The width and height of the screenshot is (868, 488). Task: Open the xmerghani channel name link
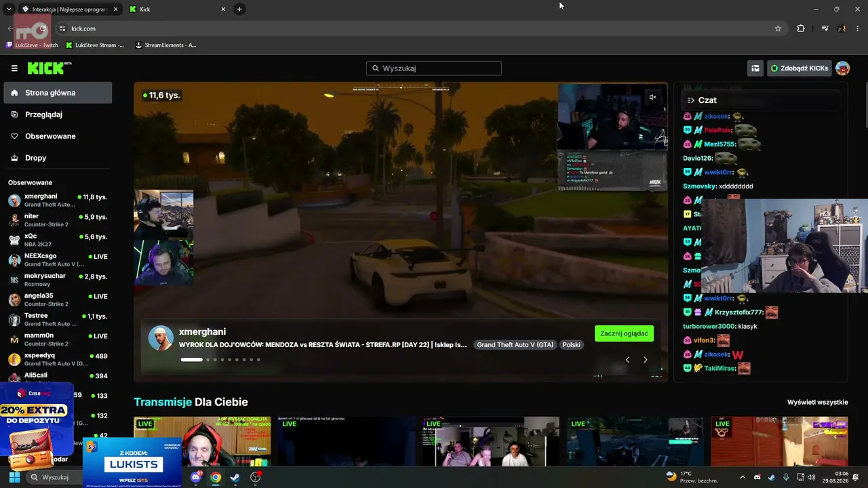click(202, 331)
